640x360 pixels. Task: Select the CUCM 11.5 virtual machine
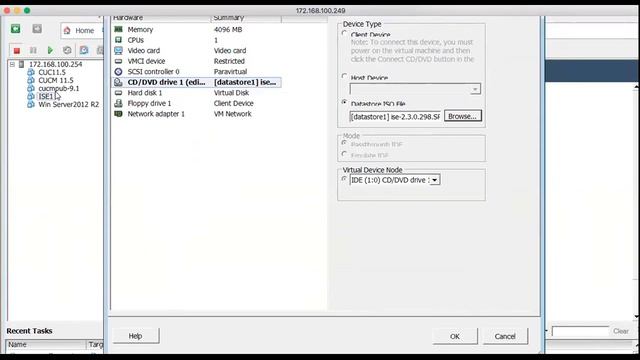pyautogui.click(x=56, y=80)
